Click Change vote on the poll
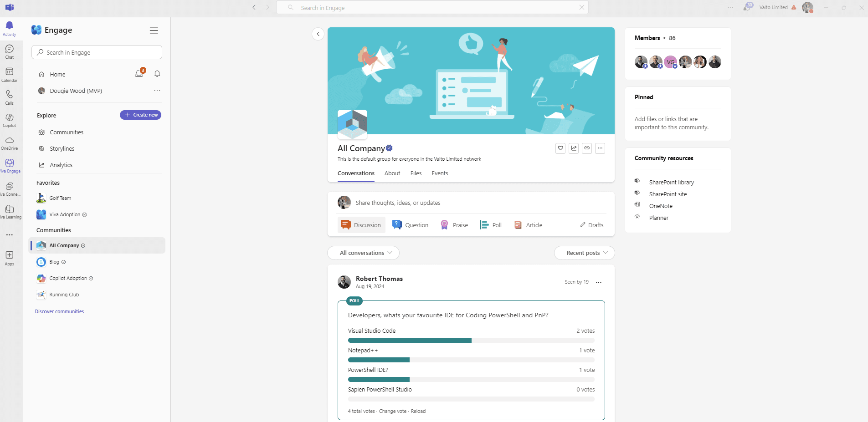This screenshot has height=422, width=868. [x=393, y=411]
